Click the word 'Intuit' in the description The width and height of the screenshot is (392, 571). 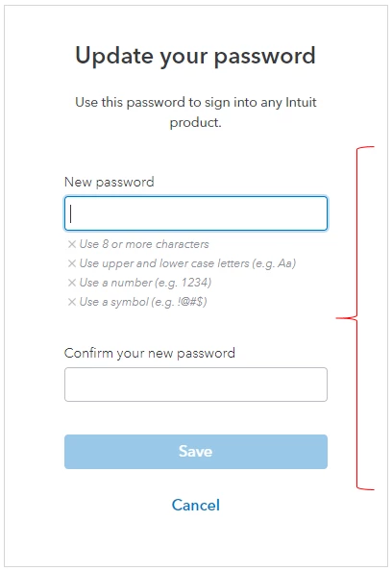click(x=301, y=102)
